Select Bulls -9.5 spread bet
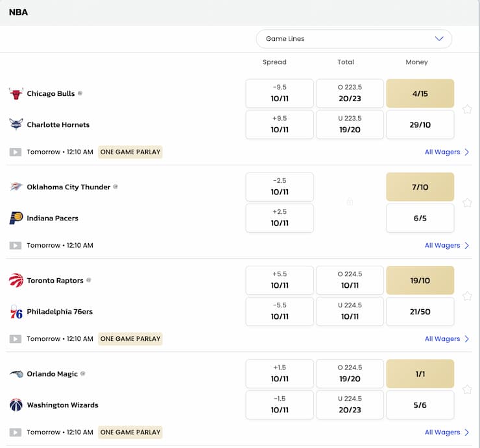Viewport: 480px width, 448px height. [280, 93]
